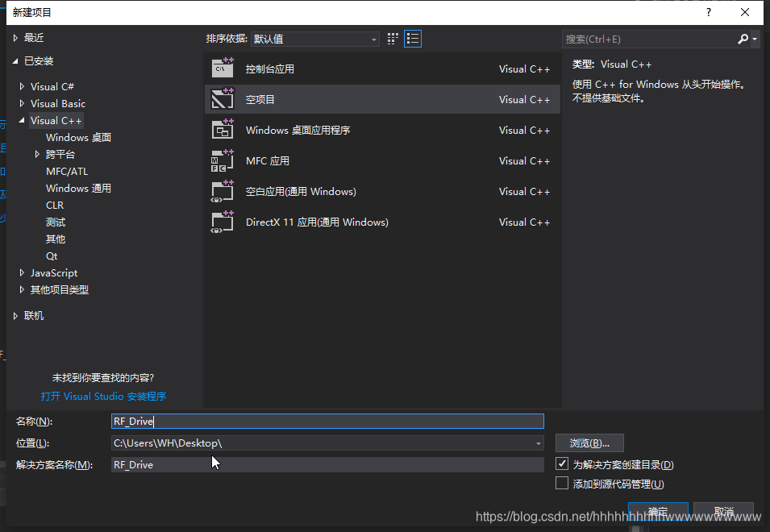Viewport: 770px width, 532px height.
Task: Click 浏览(B)... button
Action: (589, 443)
